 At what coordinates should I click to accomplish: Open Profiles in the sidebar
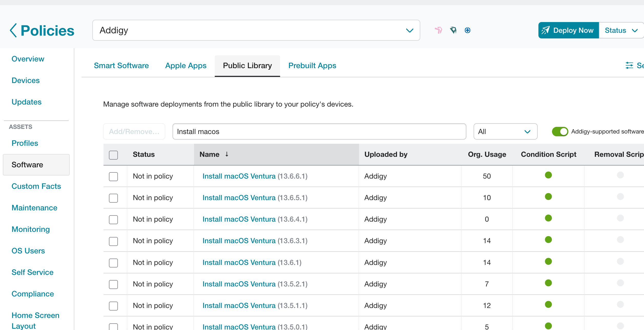click(x=25, y=143)
